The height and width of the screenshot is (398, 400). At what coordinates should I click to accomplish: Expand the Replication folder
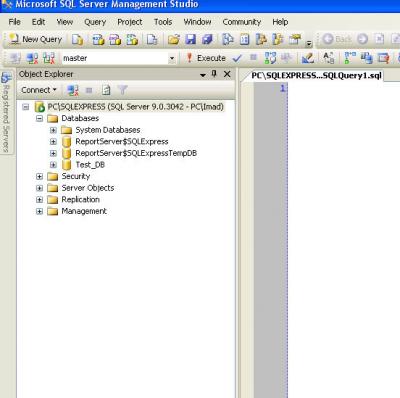(39, 200)
